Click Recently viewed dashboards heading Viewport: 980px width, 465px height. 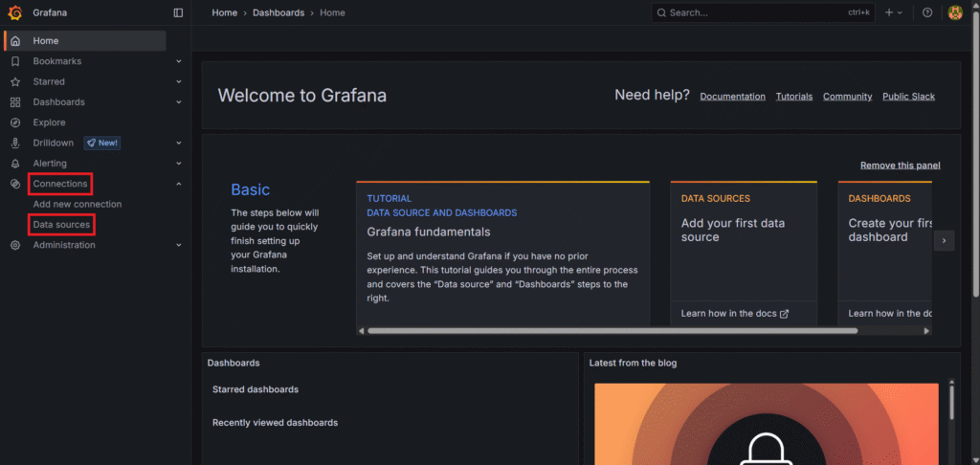point(275,423)
